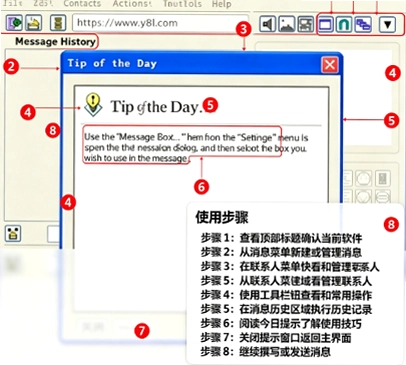Click the URL field showing https://www.y8l.com
The width and height of the screenshot is (406, 365).
click(x=160, y=23)
